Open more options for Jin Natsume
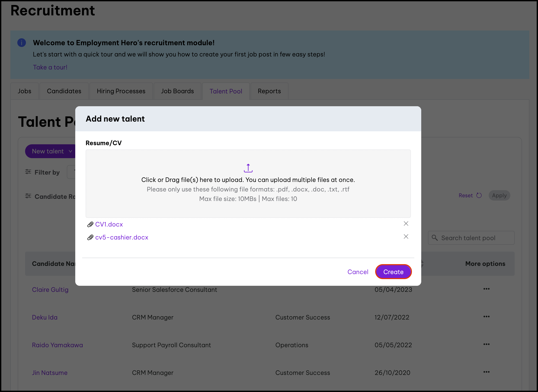This screenshot has height=392, width=538. tap(486, 372)
